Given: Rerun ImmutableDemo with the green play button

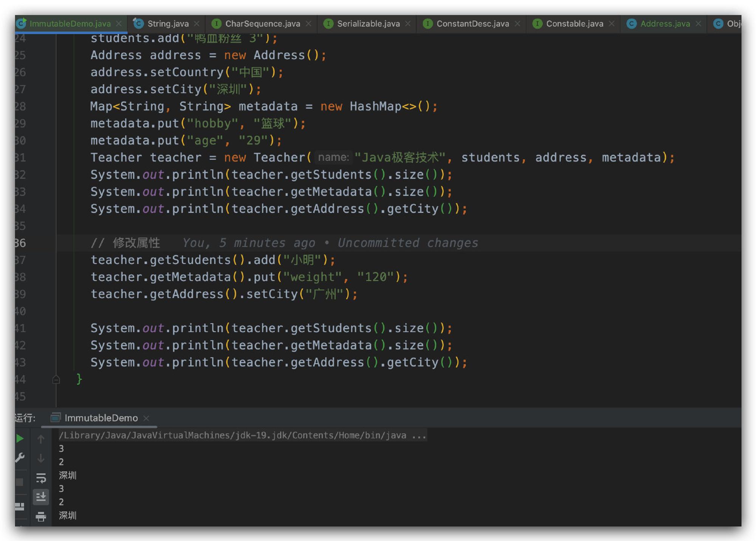Looking at the screenshot, I should point(20,438).
